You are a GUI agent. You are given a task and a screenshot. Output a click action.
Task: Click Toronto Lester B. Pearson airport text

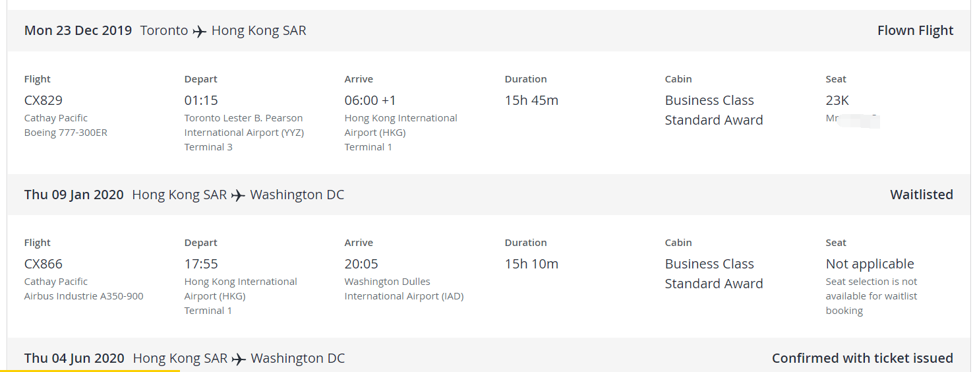(x=244, y=125)
